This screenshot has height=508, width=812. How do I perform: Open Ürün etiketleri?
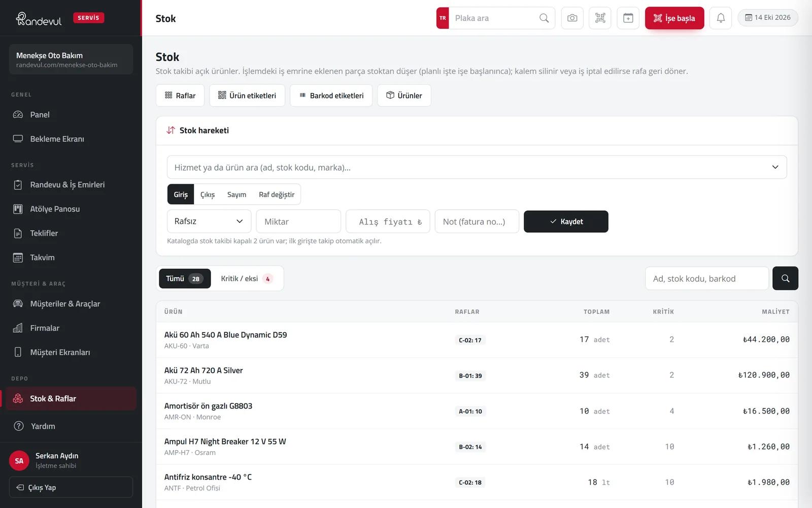[247, 96]
